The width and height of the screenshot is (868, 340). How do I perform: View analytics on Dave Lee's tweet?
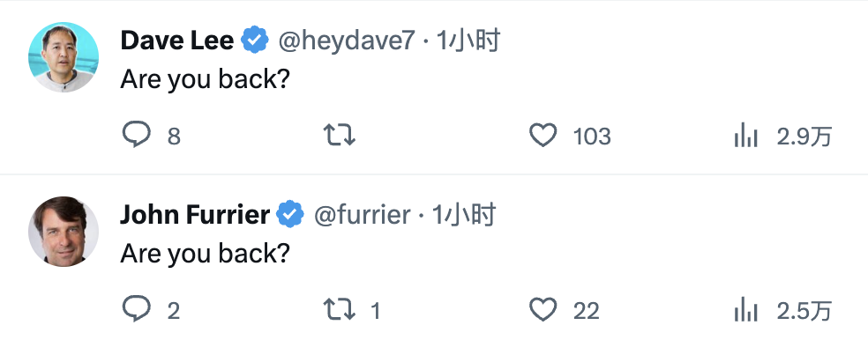pos(745,136)
